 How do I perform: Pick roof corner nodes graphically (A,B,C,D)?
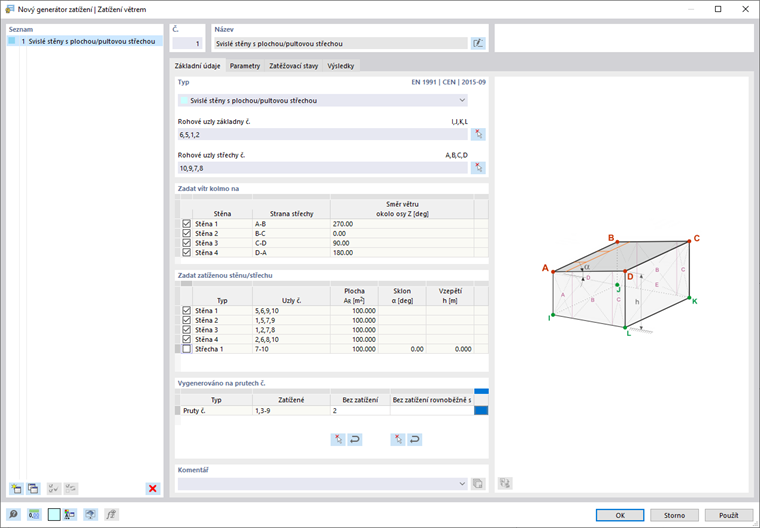tap(478, 168)
